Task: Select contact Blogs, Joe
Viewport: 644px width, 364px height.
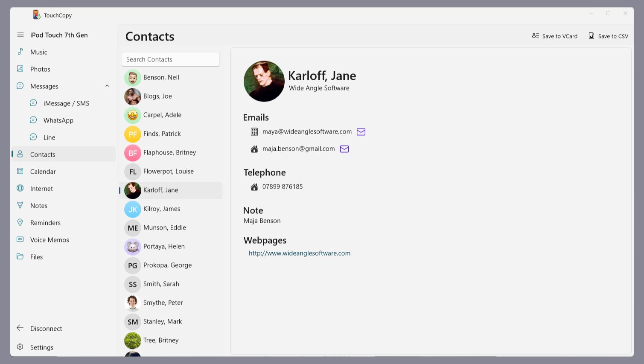Action: (171, 96)
